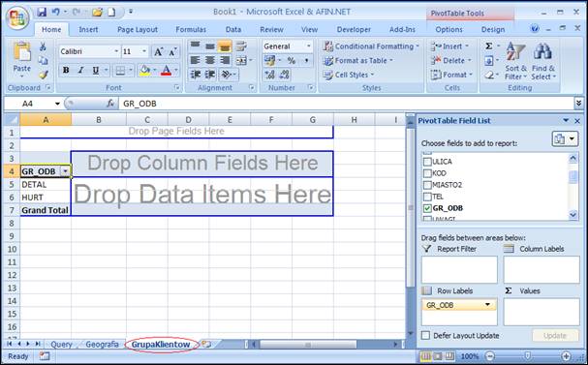Enable Defer Layout Update

coord(425,335)
